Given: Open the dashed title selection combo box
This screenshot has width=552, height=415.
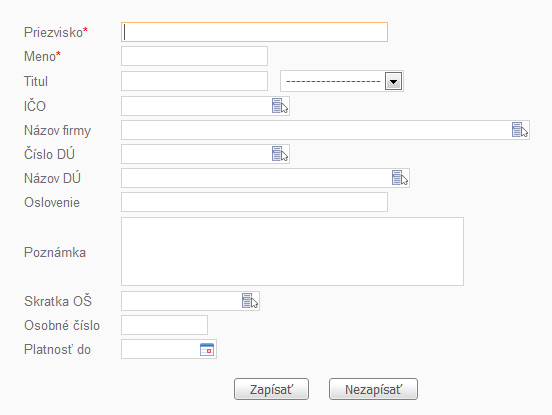Looking at the screenshot, I should (x=342, y=81).
